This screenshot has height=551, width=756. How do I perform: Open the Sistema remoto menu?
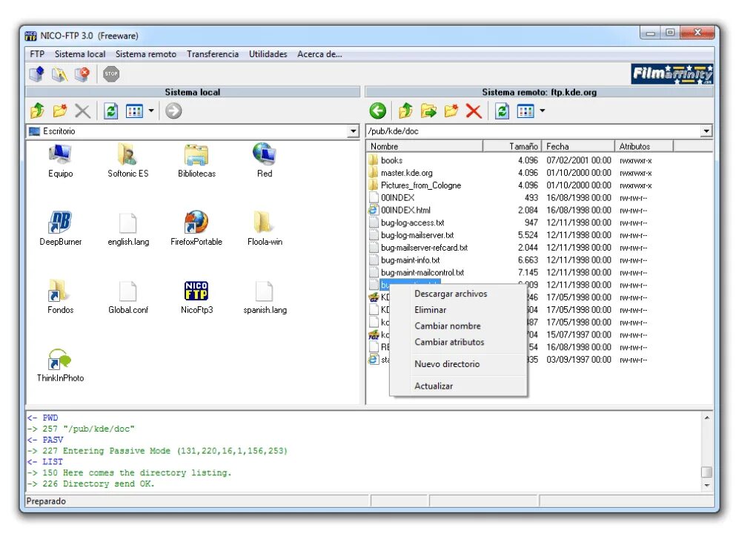click(x=146, y=54)
